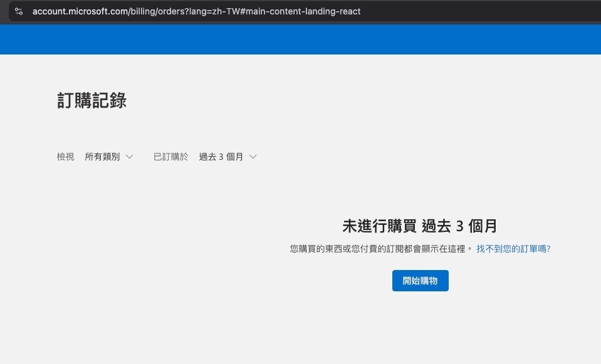Screen dimensions: 601x364
Task: Click the 檢視 filter label
Action: [x=65, y=157]
